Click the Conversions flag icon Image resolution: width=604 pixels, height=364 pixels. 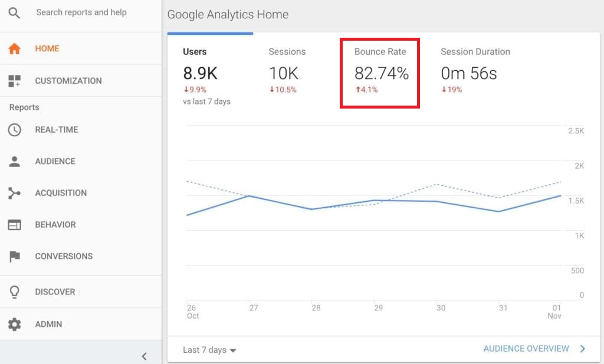click(15, 257)
